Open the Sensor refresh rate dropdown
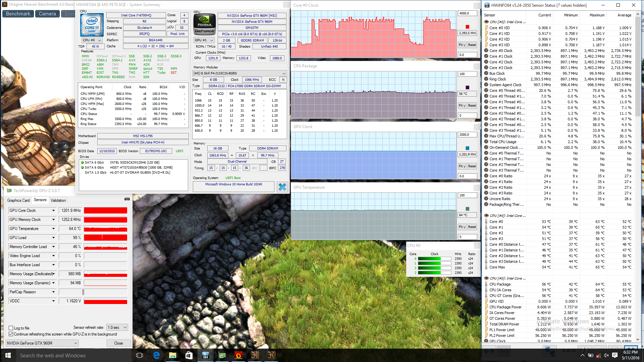Screen dimensions: 644x362 pyautogui.click(x=117, y=327)
